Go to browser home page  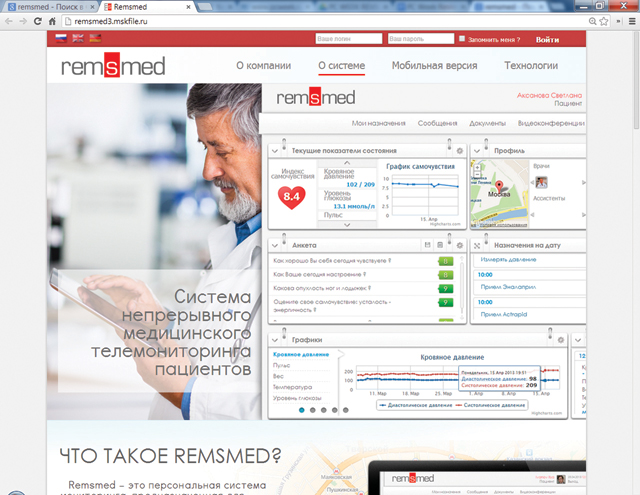(52, 21)
